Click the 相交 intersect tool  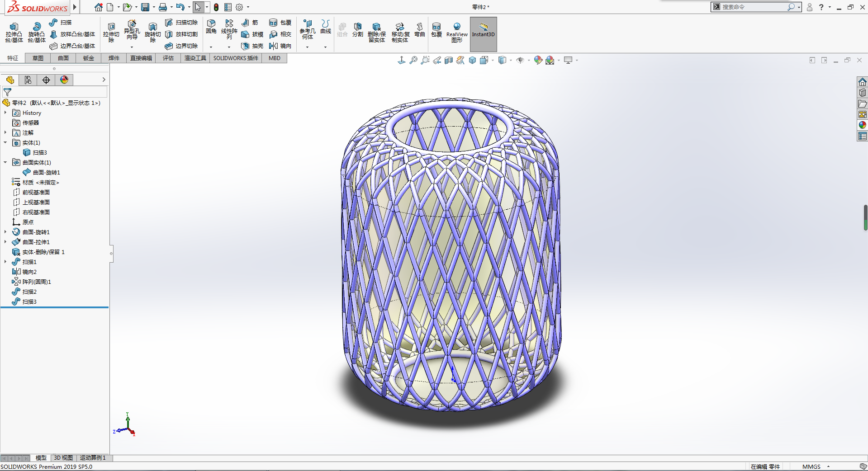pyautogui.click(x=280, y=34)
